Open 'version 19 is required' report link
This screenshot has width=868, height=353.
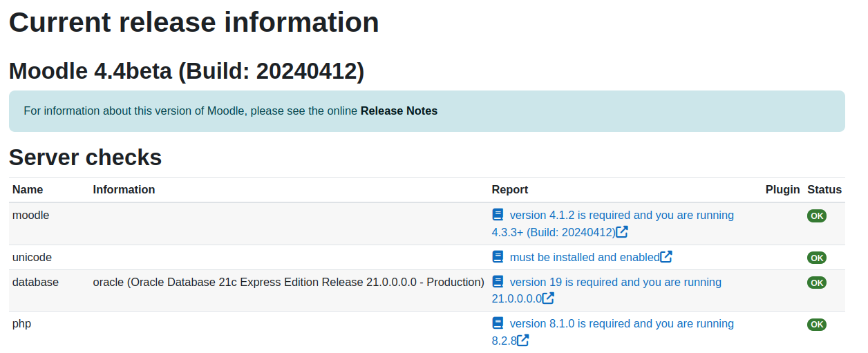[607, 290]
